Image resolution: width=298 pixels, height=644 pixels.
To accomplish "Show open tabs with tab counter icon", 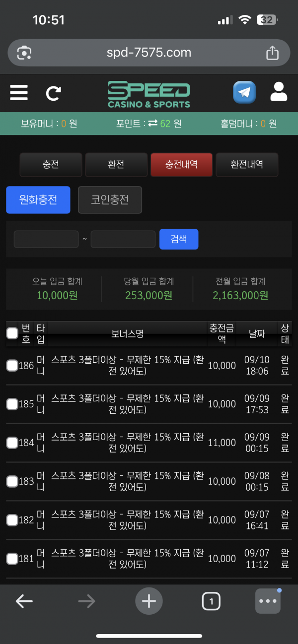I will [211, 601].
